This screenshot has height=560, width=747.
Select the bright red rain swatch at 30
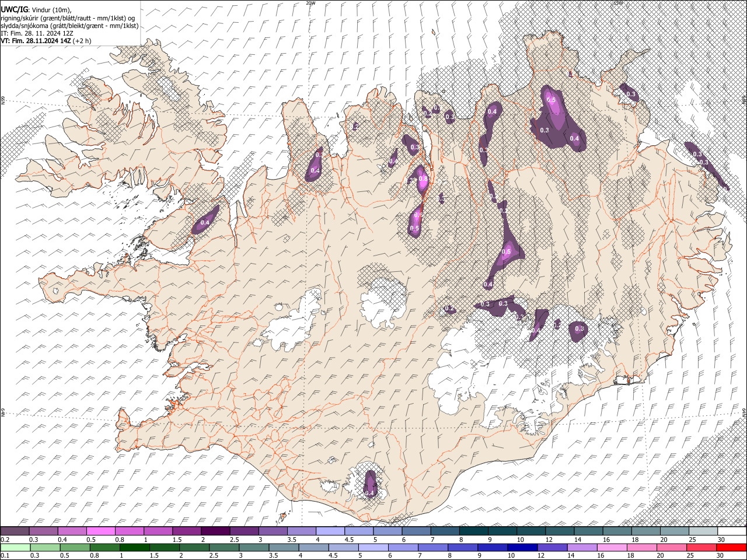(731, 548)
